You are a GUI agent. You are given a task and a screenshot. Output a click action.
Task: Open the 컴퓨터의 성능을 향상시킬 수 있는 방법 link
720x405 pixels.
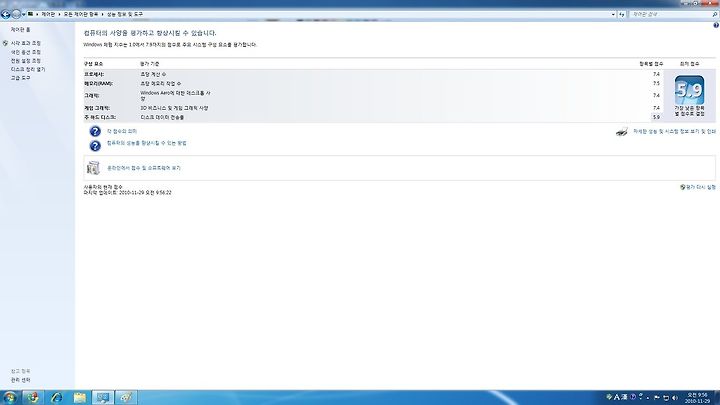point(146,143)
